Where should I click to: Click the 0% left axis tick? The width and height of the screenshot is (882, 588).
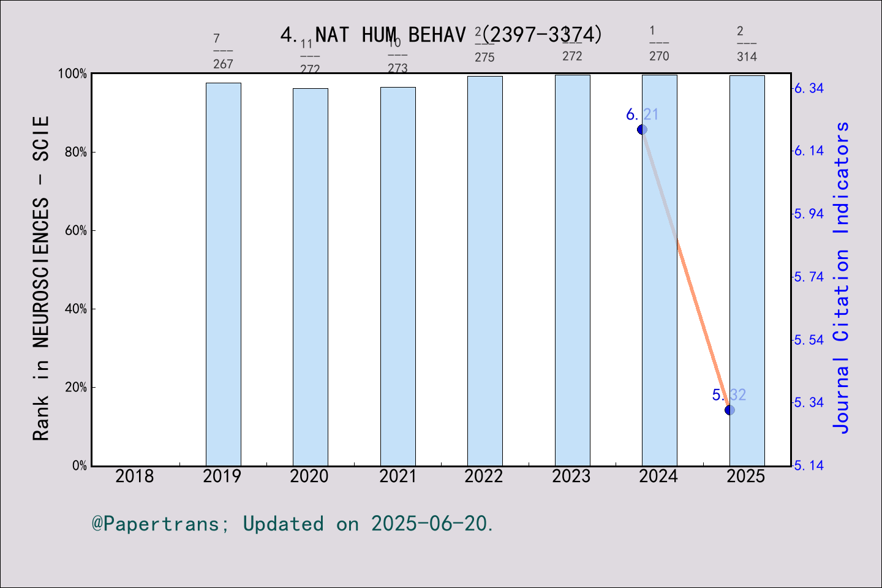(80, 466)
